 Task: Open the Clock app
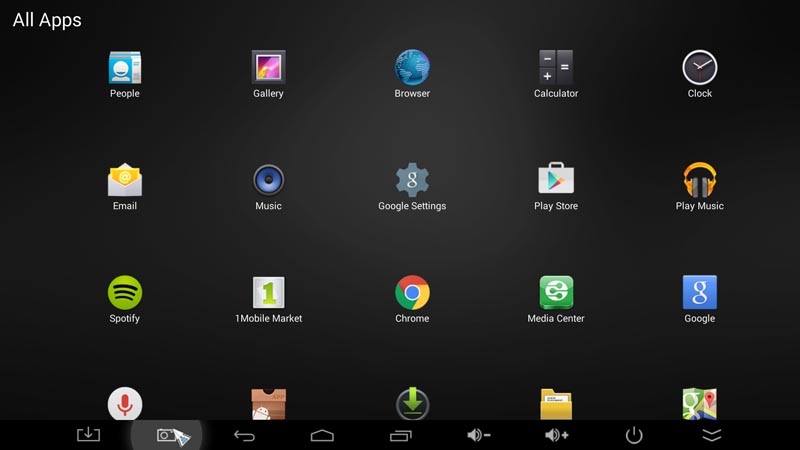point(699,67)
